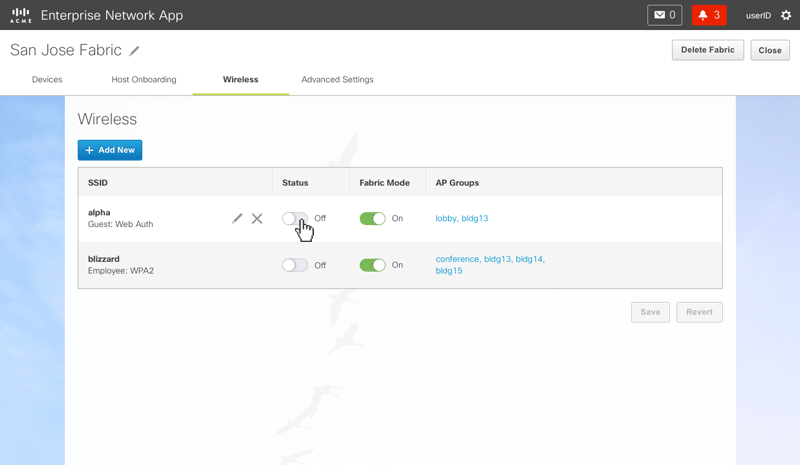The height and width of the screenshot is (465, 800).
Task: Toggle alpha SSID status on
Action: [x=295, y=218]
